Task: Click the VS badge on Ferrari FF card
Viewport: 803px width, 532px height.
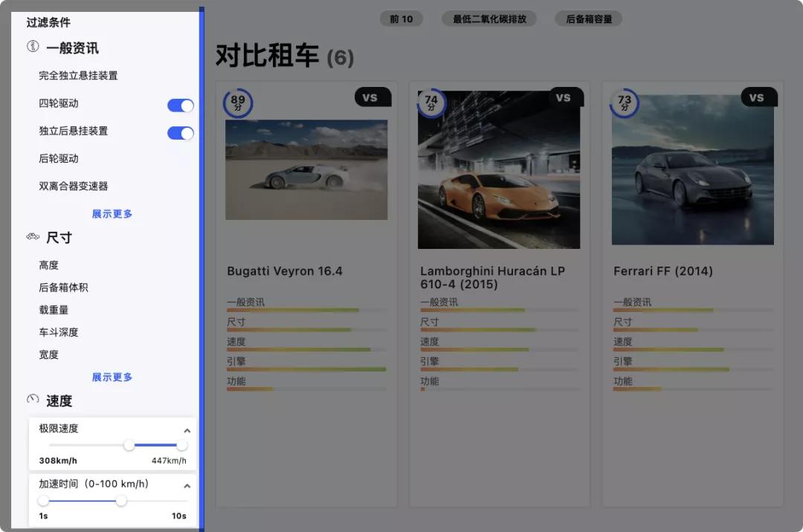Action: [x=758, y=97]
